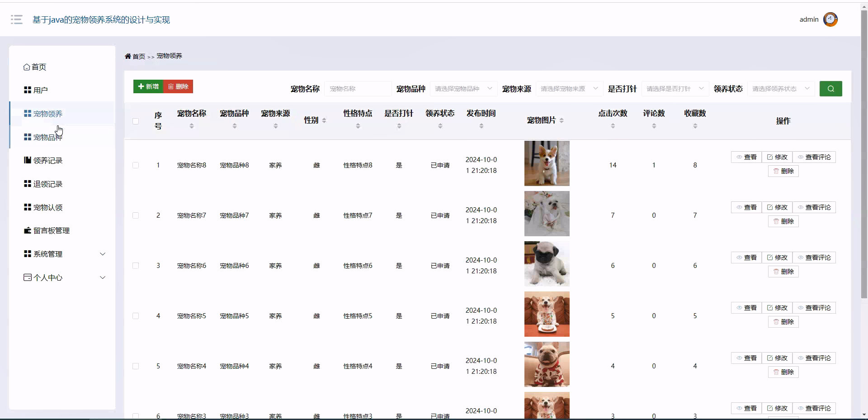Click the 宠物品种5 cell
This screenshot has width=868, height=420.
point(235,316)
